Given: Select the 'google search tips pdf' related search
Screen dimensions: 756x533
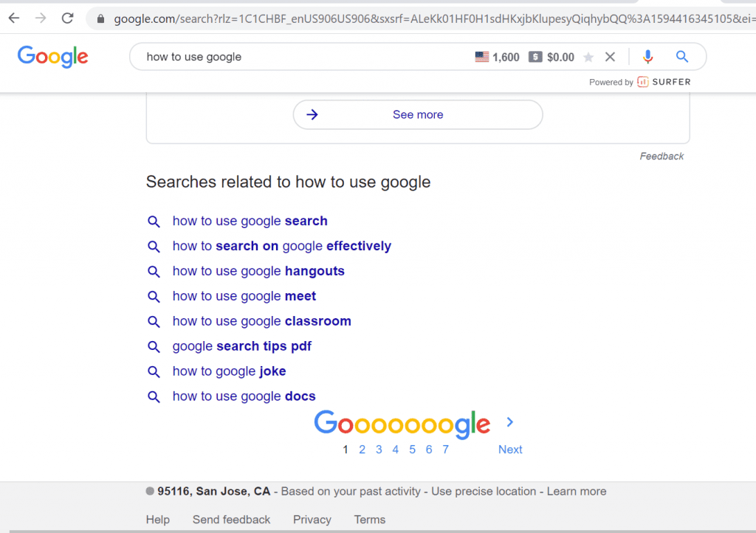Looking at the screenshot, I should point(241,345).
